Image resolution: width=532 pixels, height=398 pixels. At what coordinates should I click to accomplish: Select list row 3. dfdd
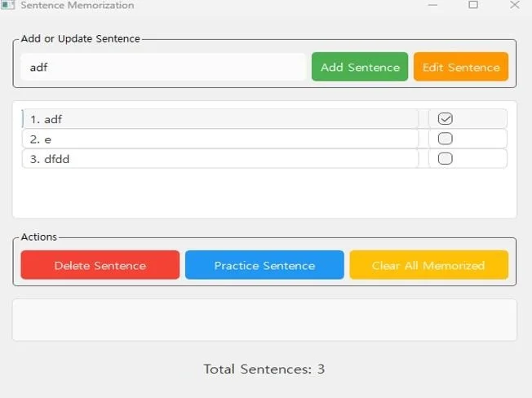[x=220, y=159]
